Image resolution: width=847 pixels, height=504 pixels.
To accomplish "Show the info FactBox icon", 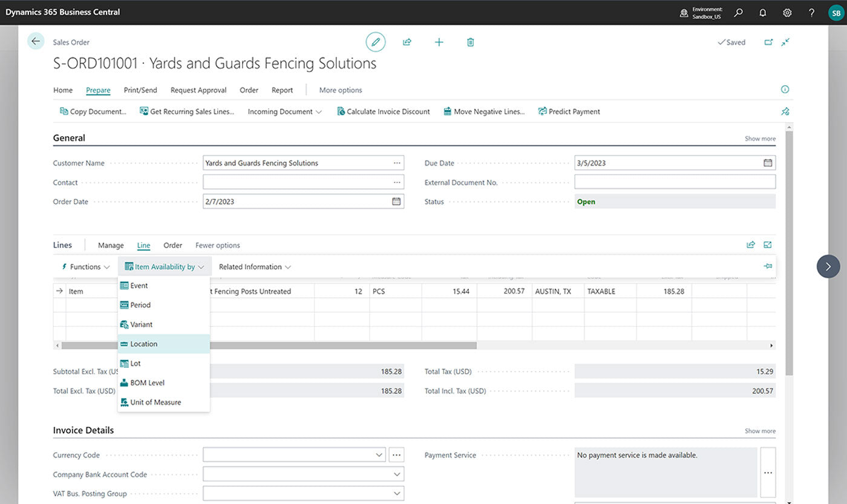I will [785, 90].
